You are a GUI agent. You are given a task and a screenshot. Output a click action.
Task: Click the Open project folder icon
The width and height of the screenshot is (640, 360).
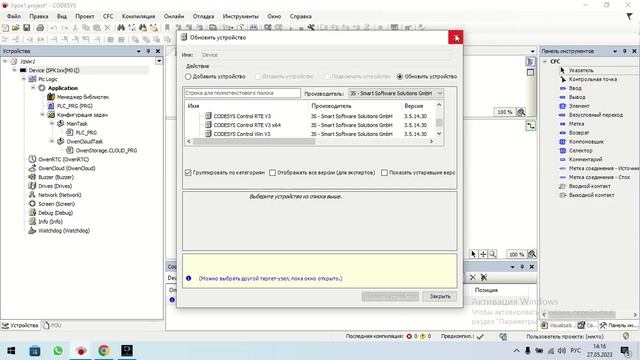coord(16,28)
